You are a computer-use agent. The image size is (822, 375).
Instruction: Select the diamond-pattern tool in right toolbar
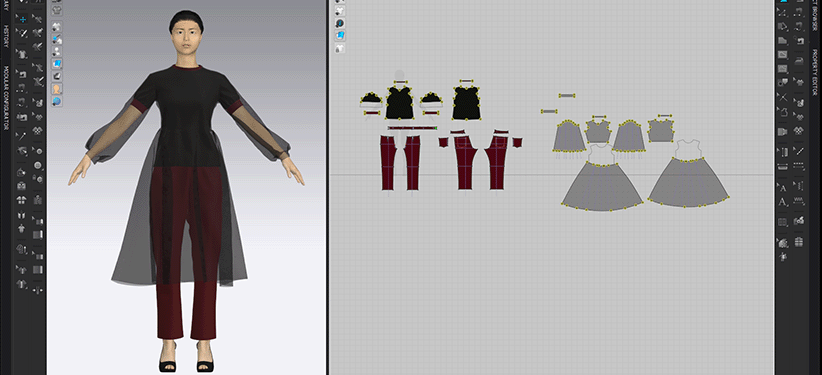tap(799, 131)
